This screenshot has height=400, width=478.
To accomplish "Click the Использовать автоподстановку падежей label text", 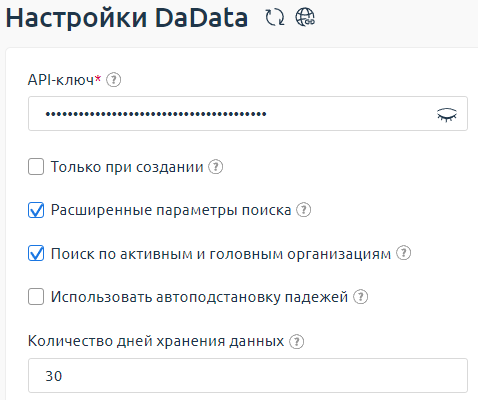I will tap(199, 297).
